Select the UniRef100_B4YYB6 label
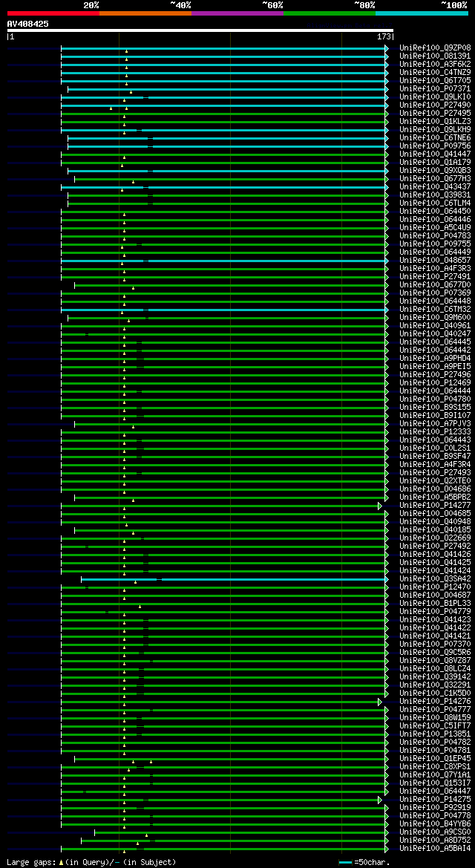Image resolution: width=475 pixels, height=868 pixels. tap(435, 823)
